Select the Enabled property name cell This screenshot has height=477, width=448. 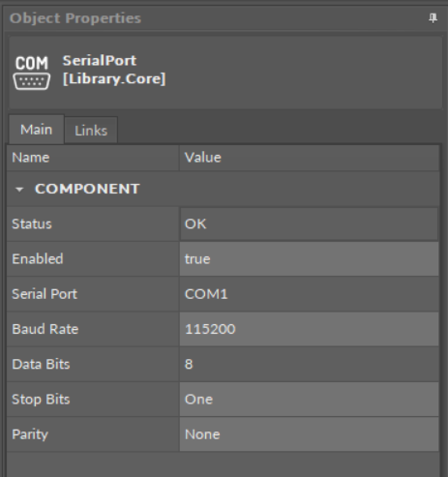(93, 259)
